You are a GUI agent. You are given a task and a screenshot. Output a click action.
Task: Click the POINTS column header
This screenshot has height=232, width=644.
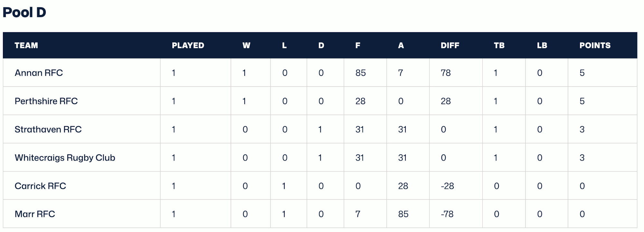click(595, 45)
